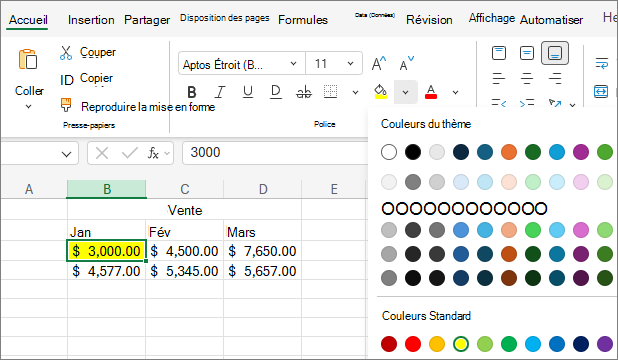Select cell with $ 3,000.00
The image size is (618, 360).
tap(106, 251)
